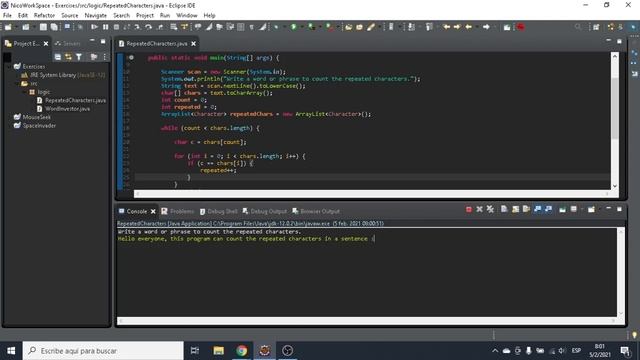
Task: Click the Open Type folder icon
Action: 349,27
